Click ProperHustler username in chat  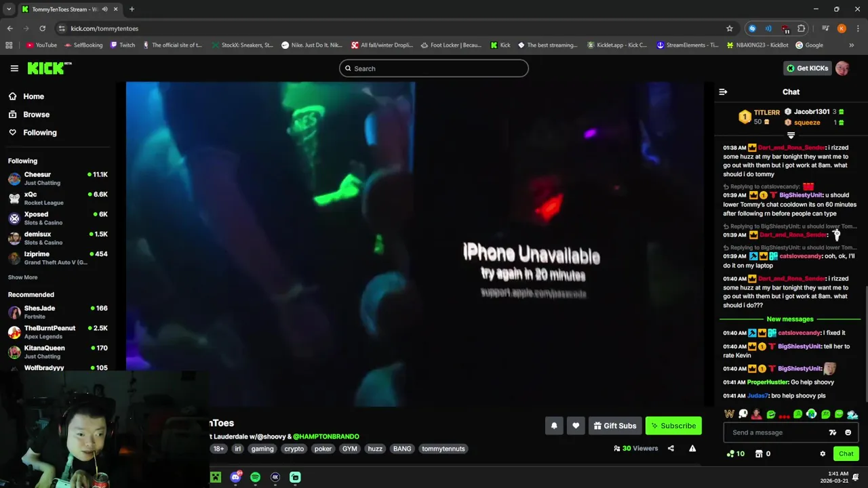click(768, 382)
